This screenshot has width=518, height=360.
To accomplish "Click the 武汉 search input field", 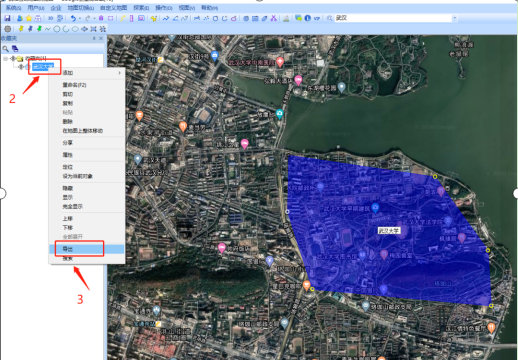I will 393,18.
